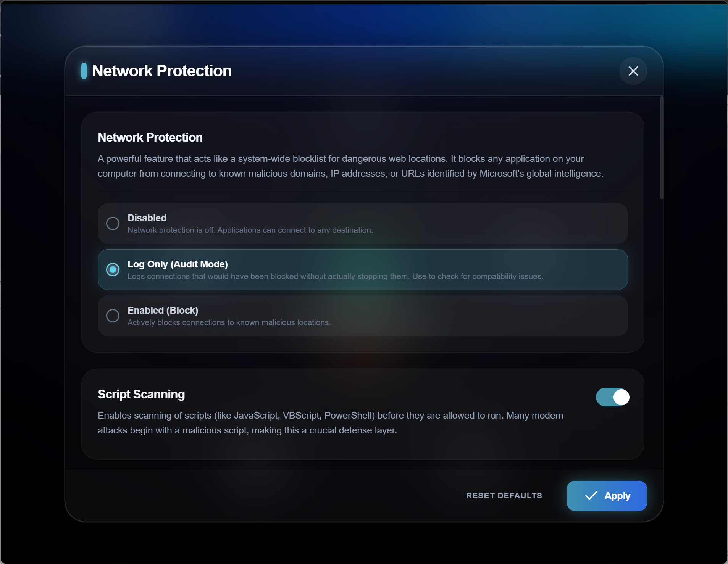728x564 pixels.
Task: Click the checkmark icon on Apply
Action: (x=591, y=496)
